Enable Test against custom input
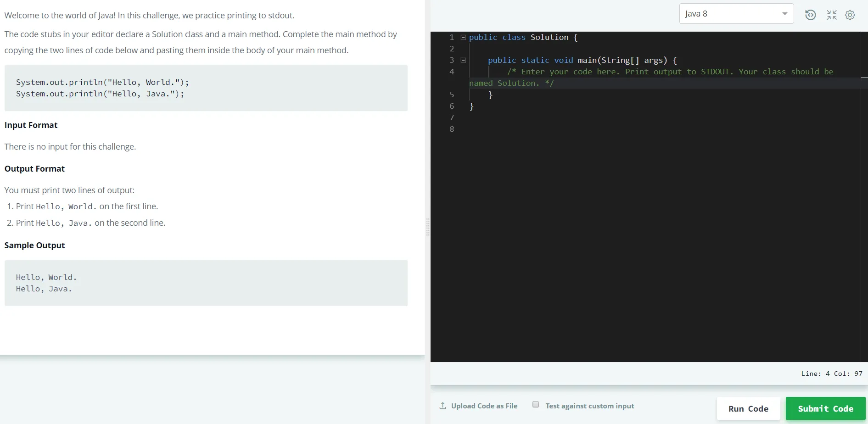This screenshot has width=868, height=424. tap(535, 404)
